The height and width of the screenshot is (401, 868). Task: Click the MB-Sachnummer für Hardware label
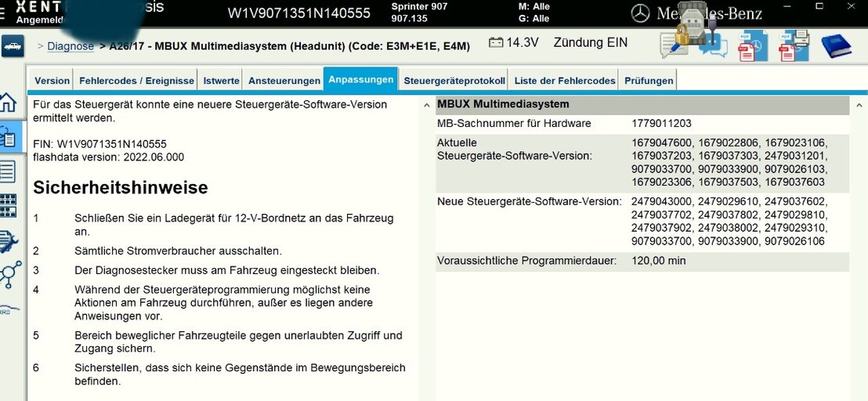click(x=514, y=123)
